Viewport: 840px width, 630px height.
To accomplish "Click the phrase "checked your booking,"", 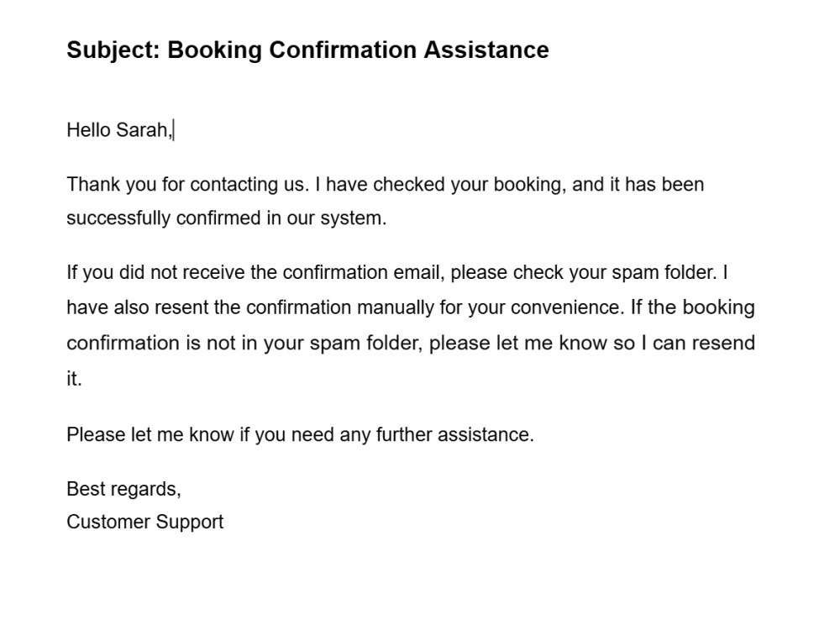I will point(470,185).
